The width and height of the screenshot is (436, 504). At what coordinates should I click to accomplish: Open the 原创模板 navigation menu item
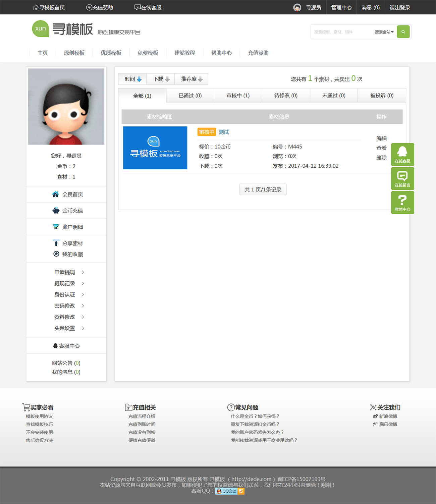tap(74, 53)
